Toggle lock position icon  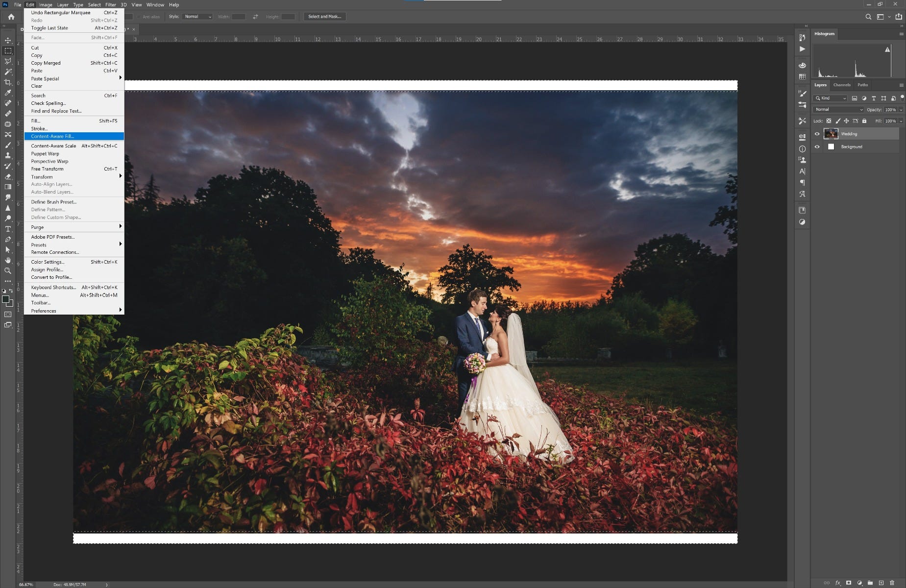[x=846, y=121]
